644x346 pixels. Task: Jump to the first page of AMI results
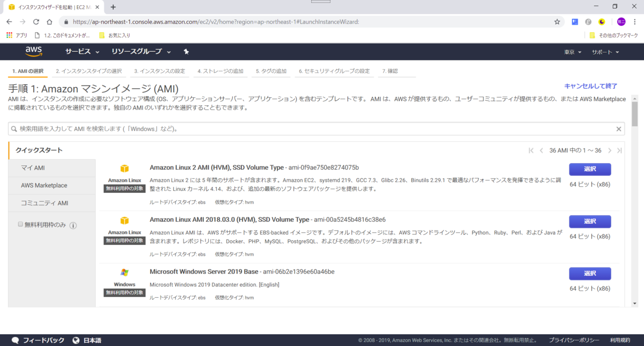coord(531,150)
